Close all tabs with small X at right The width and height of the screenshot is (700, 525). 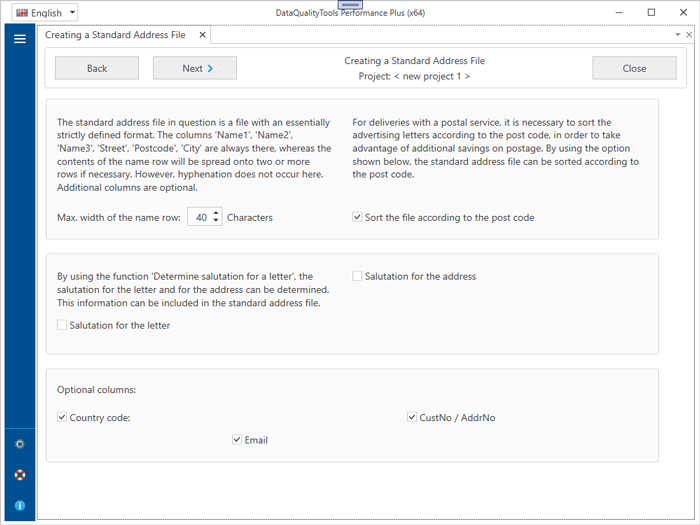[689, 34]
